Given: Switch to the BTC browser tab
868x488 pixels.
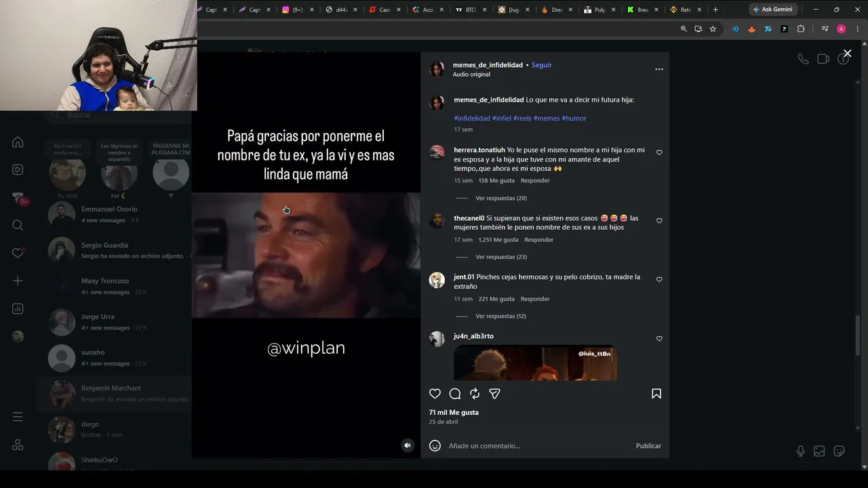Looking at the screenshot, I should 471,9.
